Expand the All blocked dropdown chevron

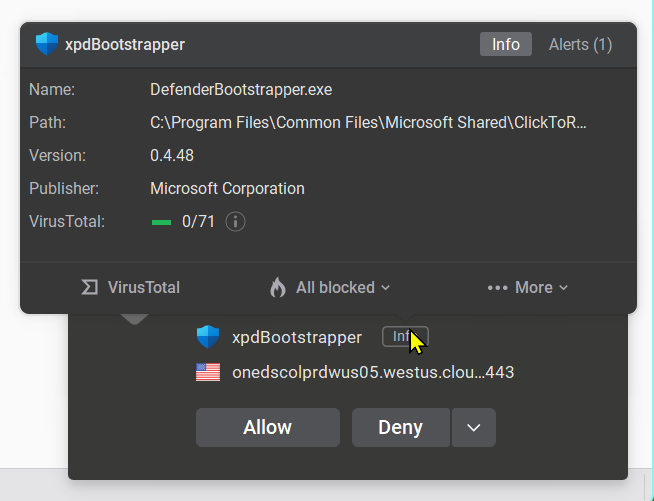coord(386,287)
